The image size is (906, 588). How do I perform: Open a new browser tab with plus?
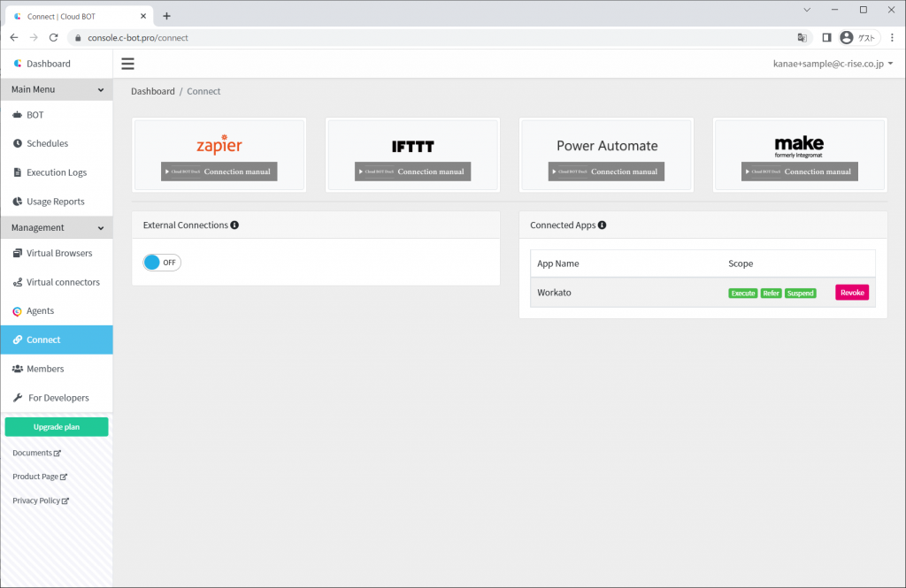tap(166, 16)
